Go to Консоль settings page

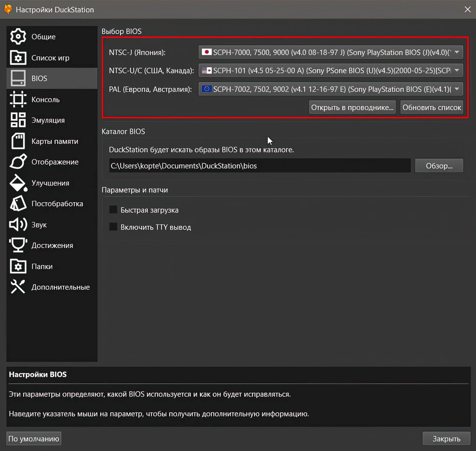(52, 99)
